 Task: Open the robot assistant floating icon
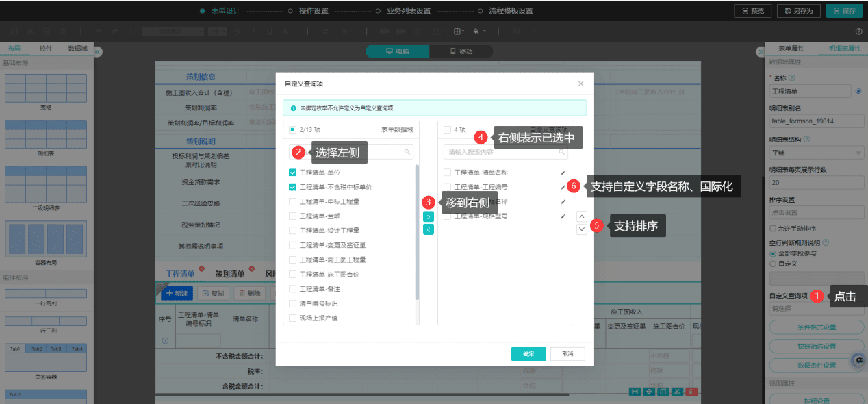[x=858, y=360]
